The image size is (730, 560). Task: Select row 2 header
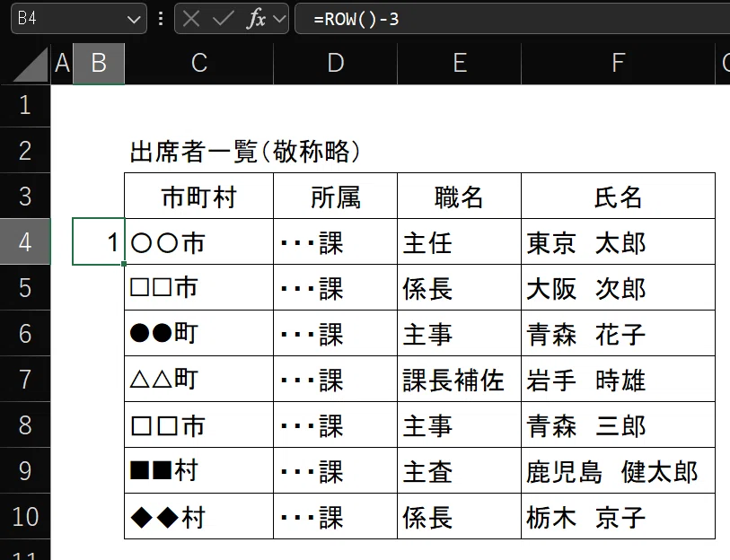pos(25,150)
